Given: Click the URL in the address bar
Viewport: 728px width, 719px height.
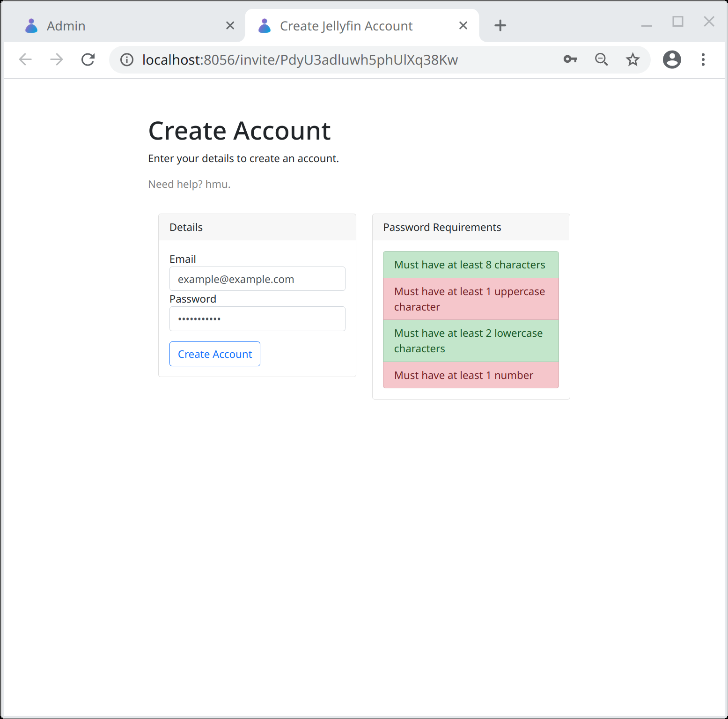Looking at the screenshot, I should coord(300,59).
